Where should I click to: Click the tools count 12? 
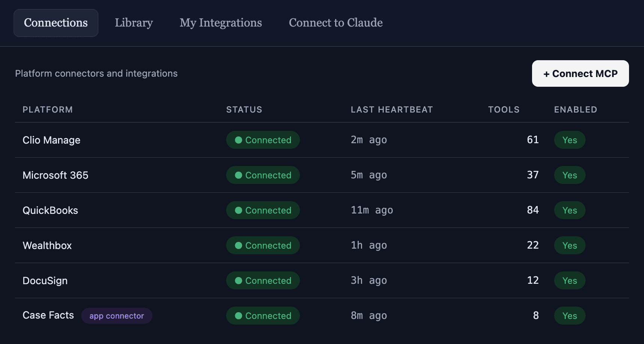533,280
